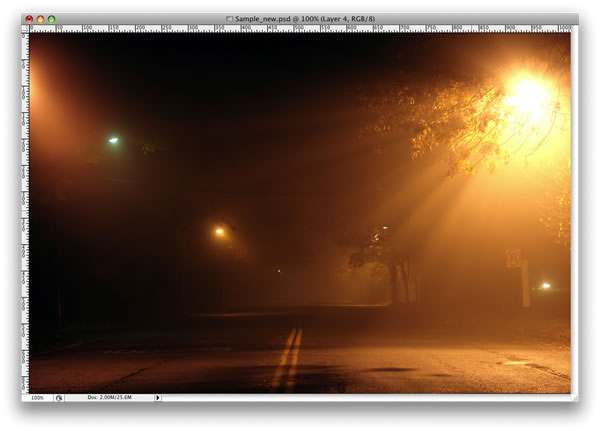Minimize the document with the yellow button

click(40, 19)
